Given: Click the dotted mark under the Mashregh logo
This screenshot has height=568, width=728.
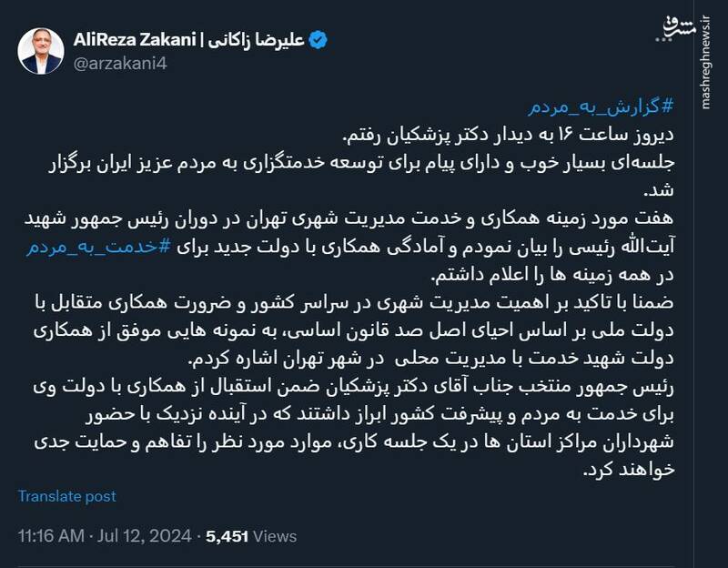Looking at the screenshot, I should point(663,39).
